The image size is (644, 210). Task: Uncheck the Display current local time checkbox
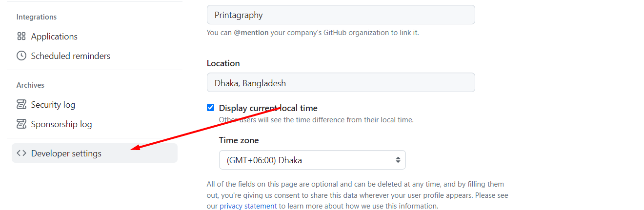211,108
